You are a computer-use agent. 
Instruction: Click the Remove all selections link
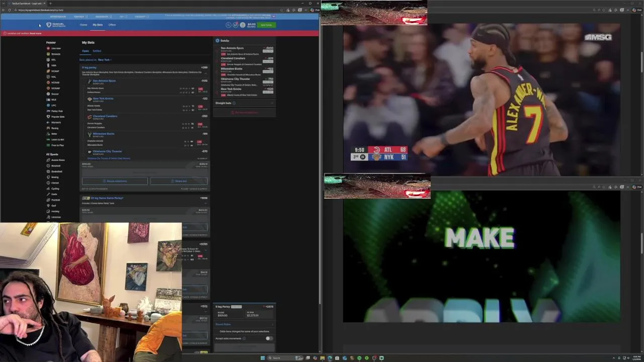(x=245, y=113)
